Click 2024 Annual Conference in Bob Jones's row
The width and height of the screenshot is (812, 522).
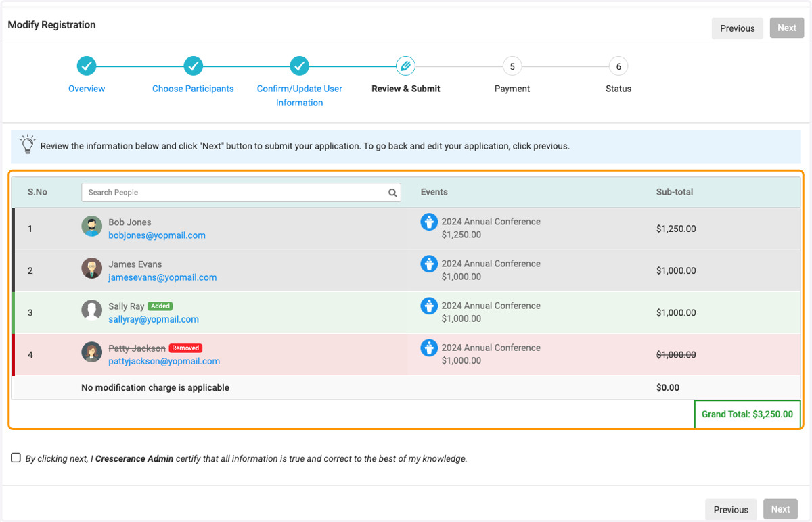[491, 222]
